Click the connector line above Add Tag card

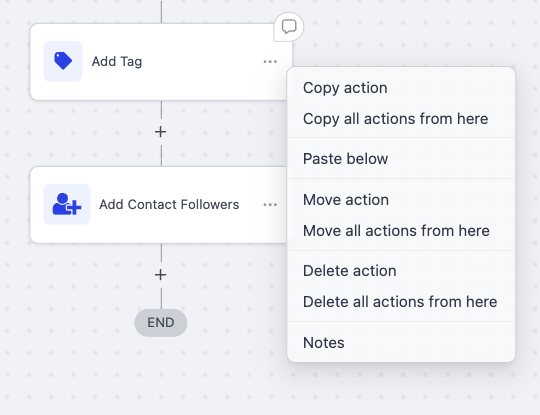coord(161,11)
